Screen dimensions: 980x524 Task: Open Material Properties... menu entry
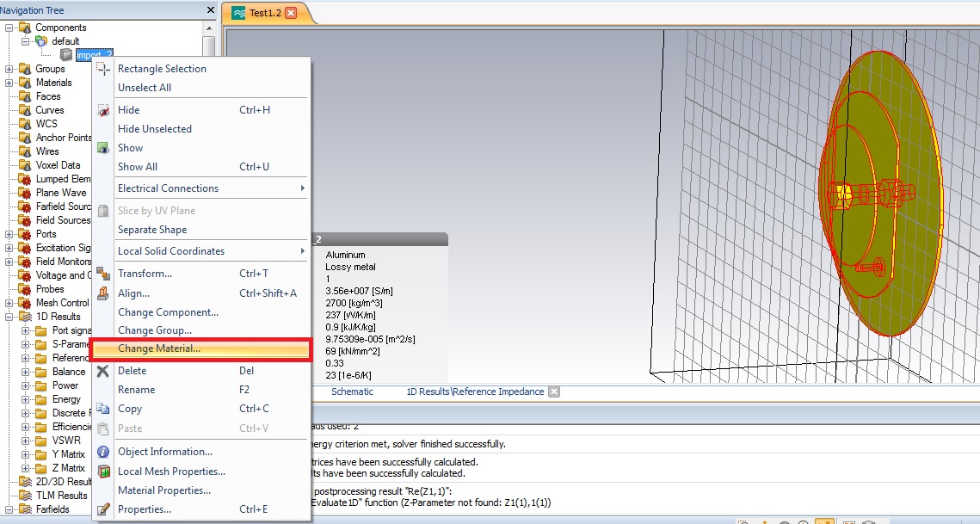point(201,490)
